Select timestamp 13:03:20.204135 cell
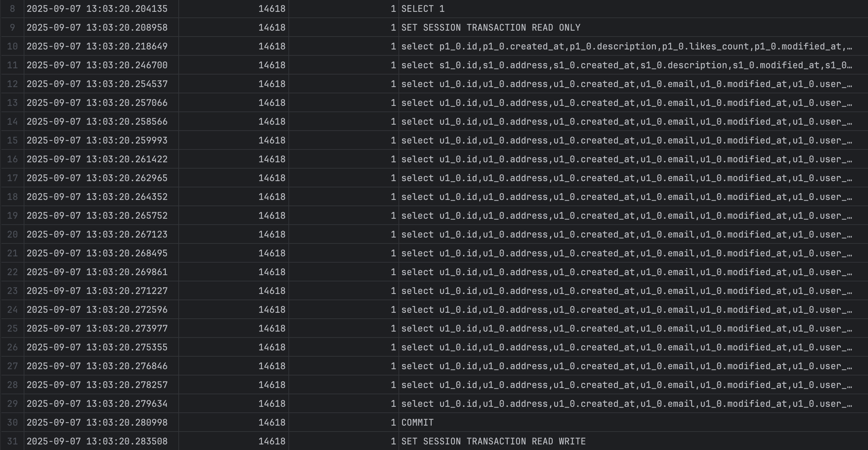Image resolution: width=868 pixels, height=450 pixels. pyautogui.click(x=97, y=9)
